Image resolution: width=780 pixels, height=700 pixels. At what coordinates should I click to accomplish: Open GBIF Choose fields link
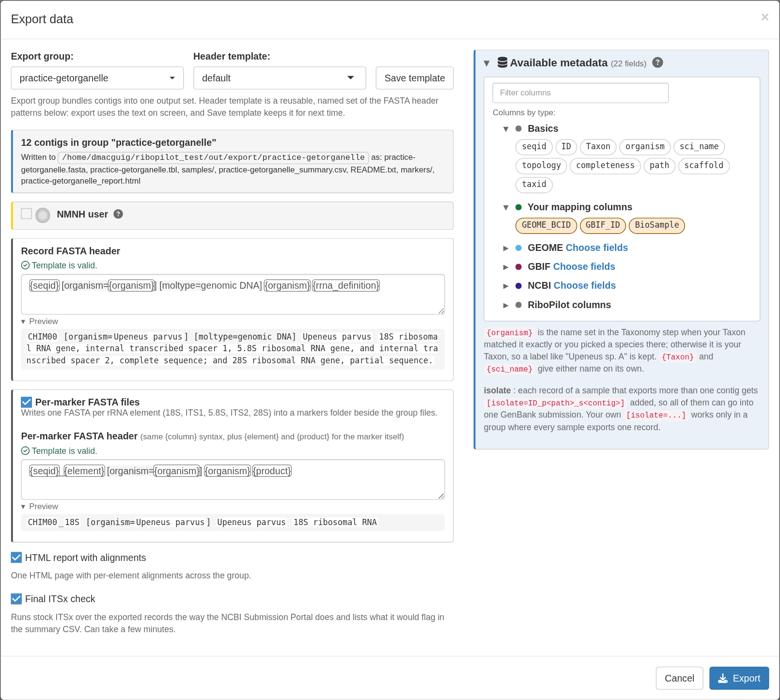pos(584,266)
